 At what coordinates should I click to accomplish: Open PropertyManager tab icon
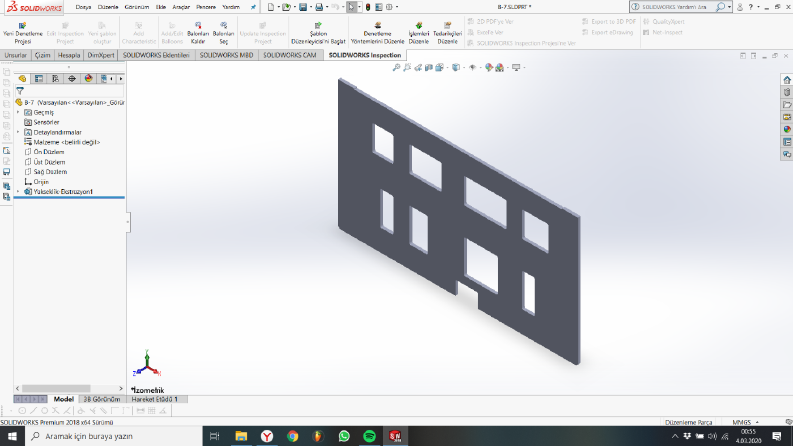point(39,78)
